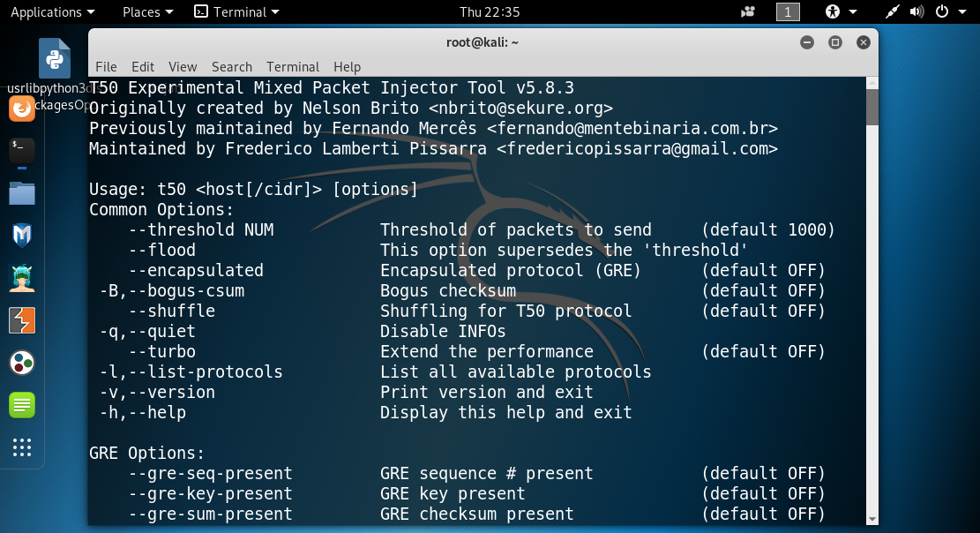Click the T50 title line text

coord(332,87)
